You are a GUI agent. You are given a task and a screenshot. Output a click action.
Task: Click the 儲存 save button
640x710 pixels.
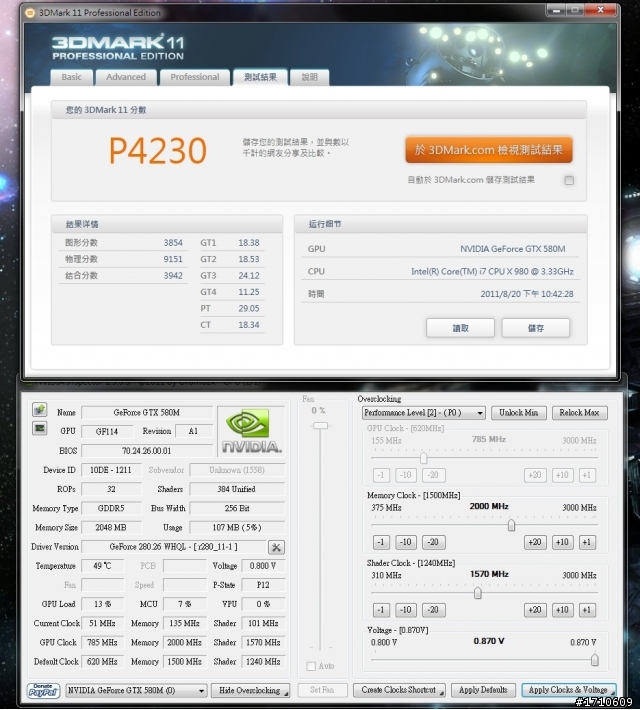pyautogui.click(x=536, y=328)
